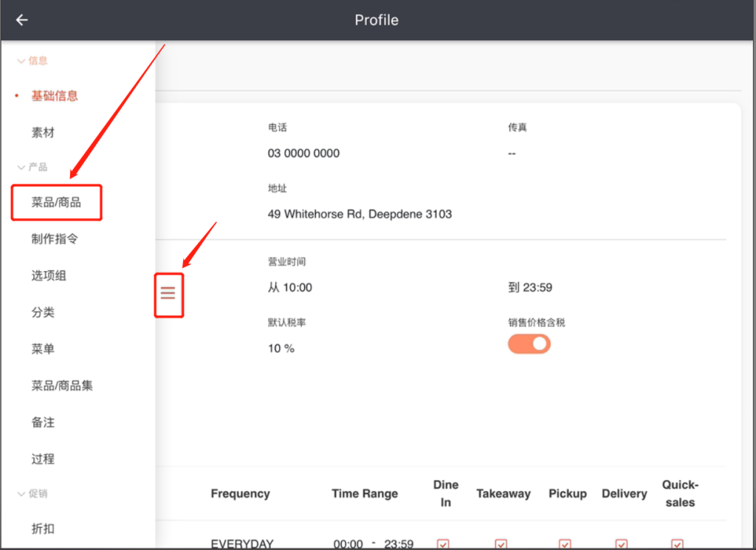Toggle the 销售价格含税 switch
Image resolution: width=756 pixels, height=550 pixels.
(x=529, y=344)
